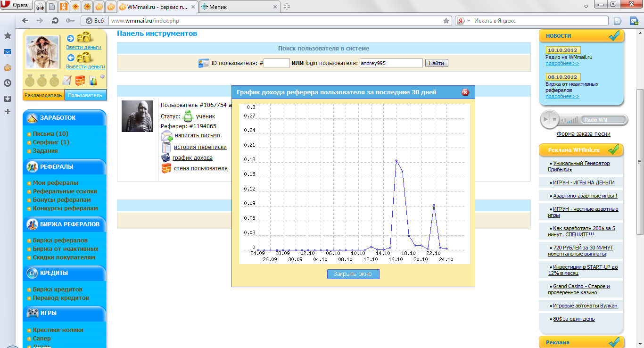Click the история переписки link
The width and height of the screenshot is (644, 348).
(x=200, y=147)
